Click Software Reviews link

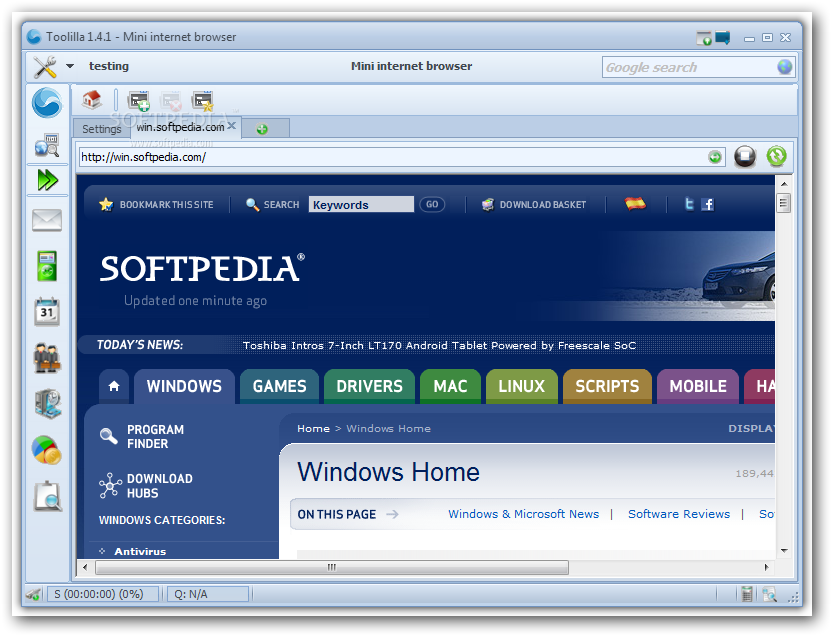click(679, 514)
